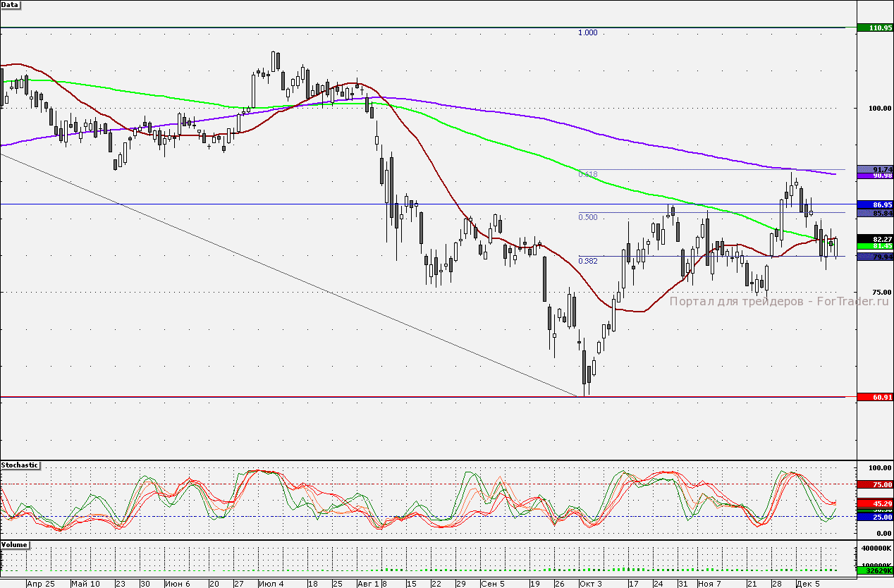Image resolution: width=894 pixels, height=588 pixels.
Task: Select the Fibonacci 0.500 level label
Action: tap(587, 217)
